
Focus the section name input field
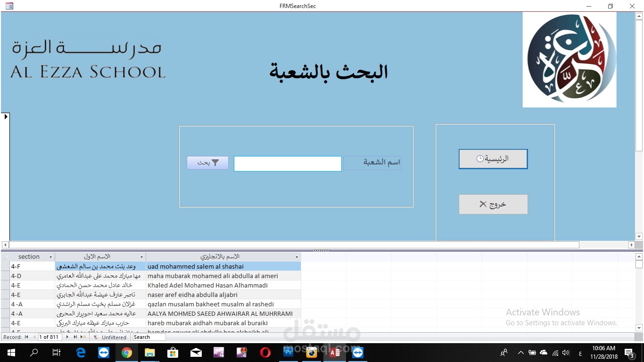pyautogui.click(x=288, y=164)
